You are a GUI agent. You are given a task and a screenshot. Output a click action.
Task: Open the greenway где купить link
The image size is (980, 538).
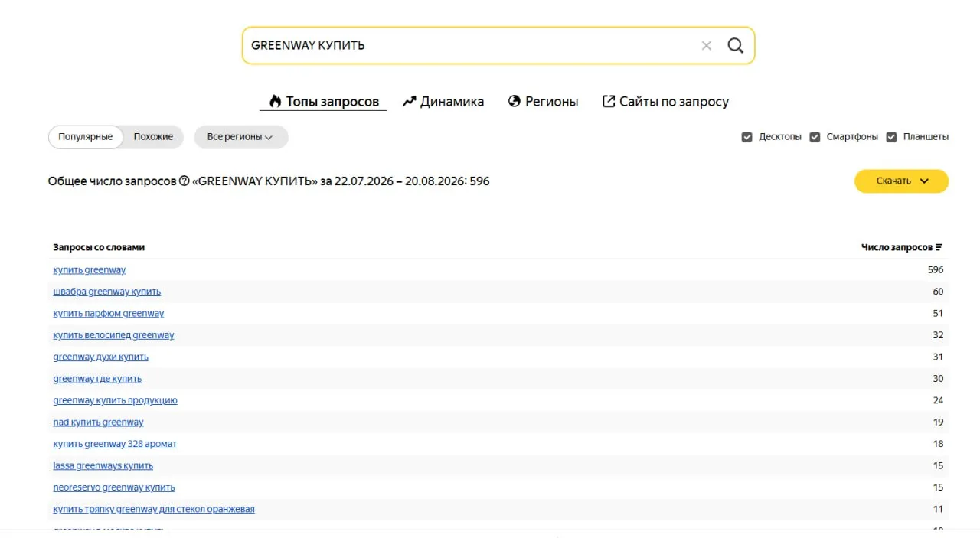point(97,379)
